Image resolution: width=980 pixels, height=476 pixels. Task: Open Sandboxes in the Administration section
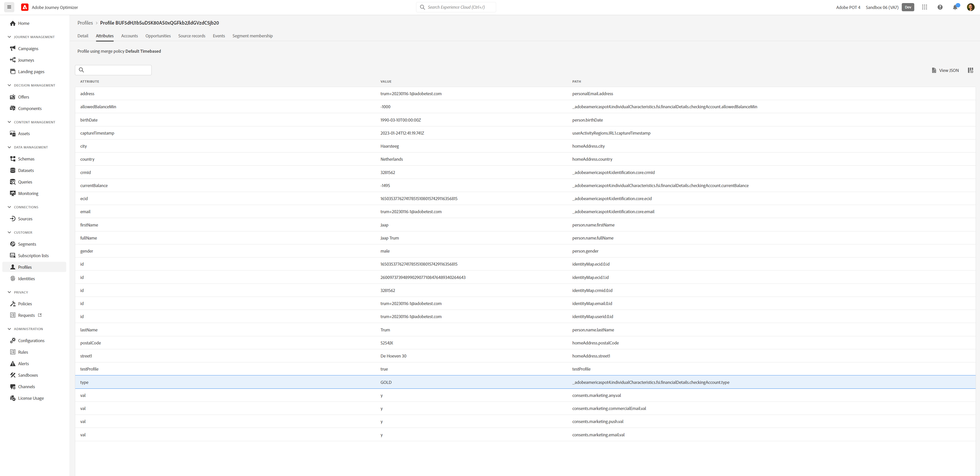[28, 375]
